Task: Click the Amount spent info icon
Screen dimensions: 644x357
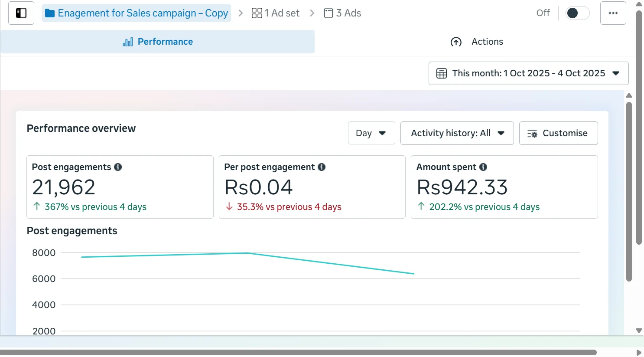Action: (x=483, y=167)
